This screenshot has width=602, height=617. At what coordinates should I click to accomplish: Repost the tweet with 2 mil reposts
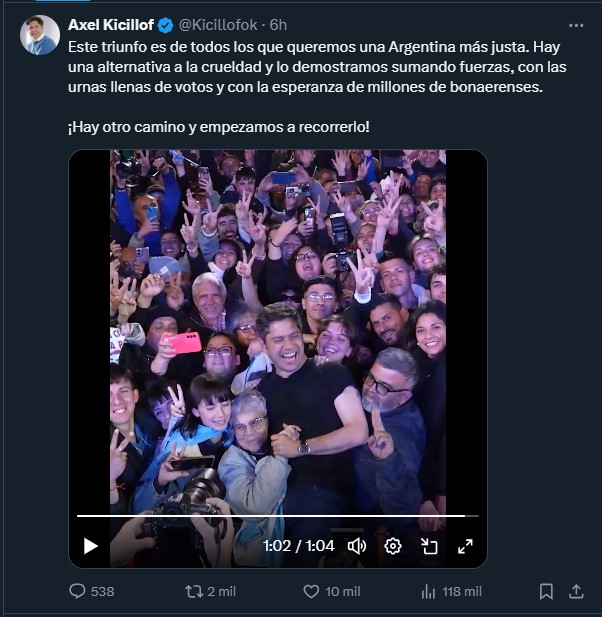click(195, 591)
